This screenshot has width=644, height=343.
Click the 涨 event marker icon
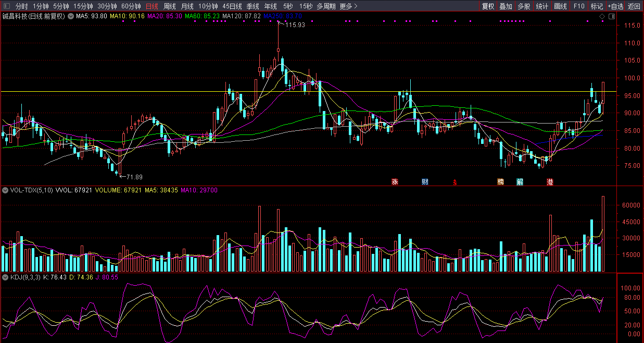click(x=395, y=182)
